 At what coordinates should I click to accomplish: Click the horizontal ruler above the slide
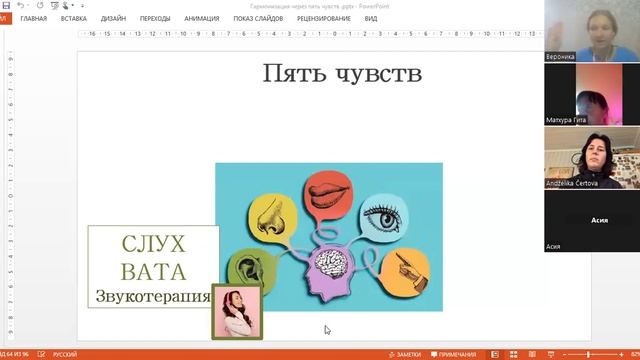click(x=310, y=34)
